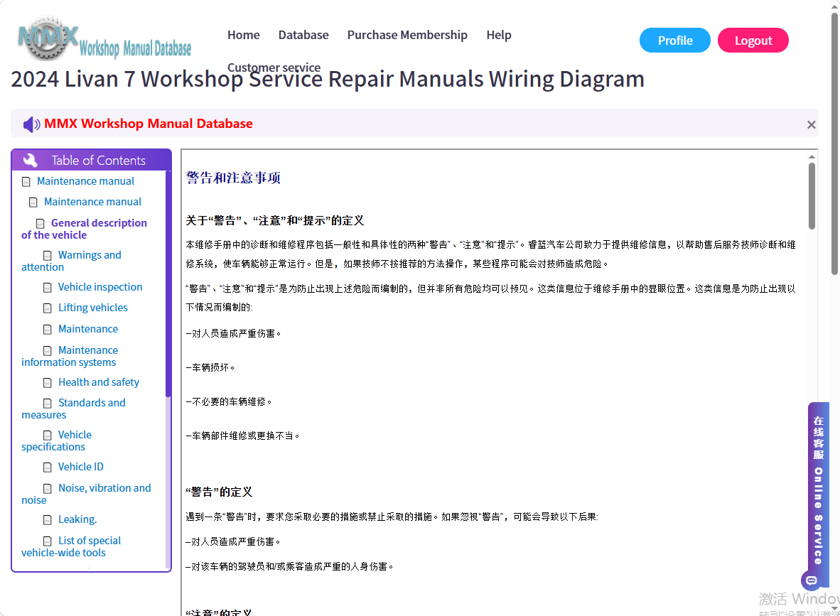Open Leaking section
Screen dimensions: 840x616
[x=77, y=519]
